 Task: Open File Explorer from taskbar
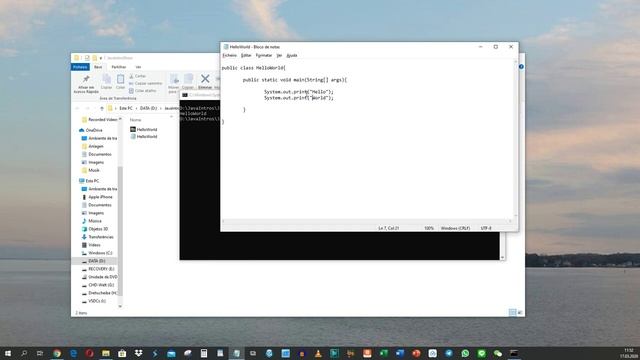(x=106, y=353)
